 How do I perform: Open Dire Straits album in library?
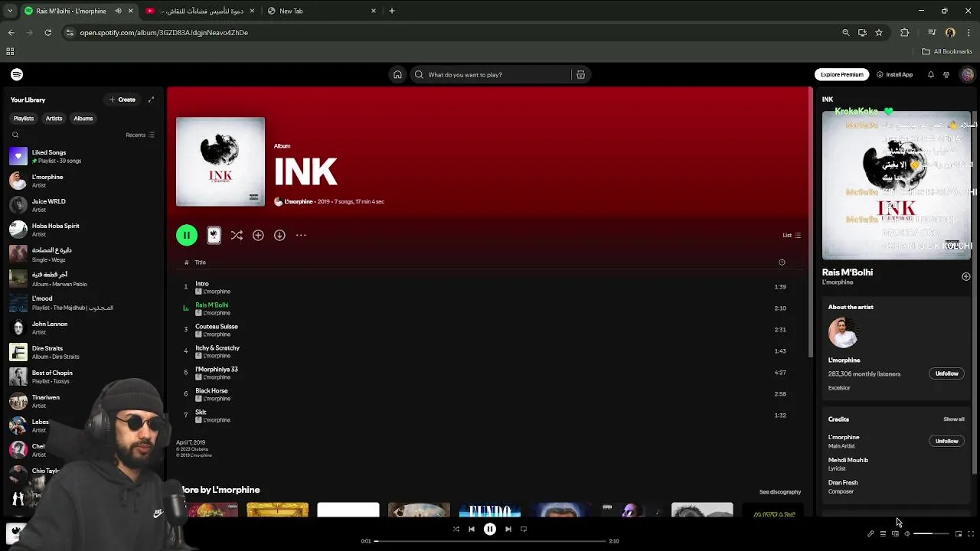coord(83,352)
